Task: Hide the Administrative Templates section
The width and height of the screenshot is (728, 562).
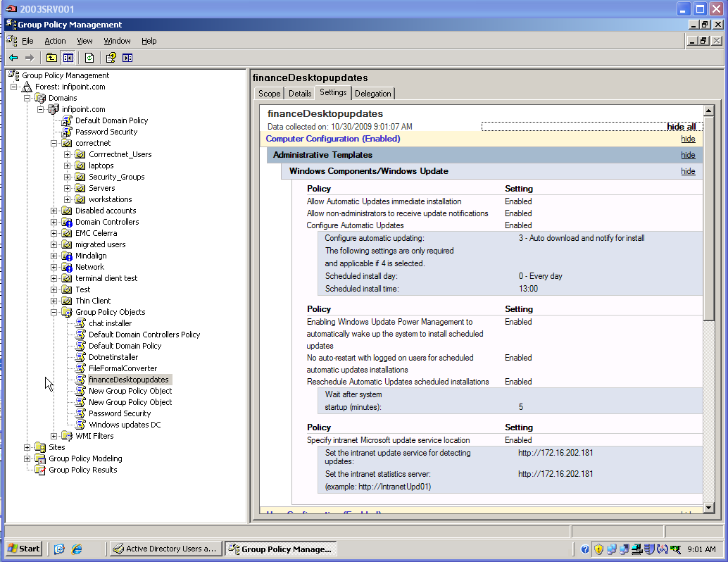Action: click(688, 154)
